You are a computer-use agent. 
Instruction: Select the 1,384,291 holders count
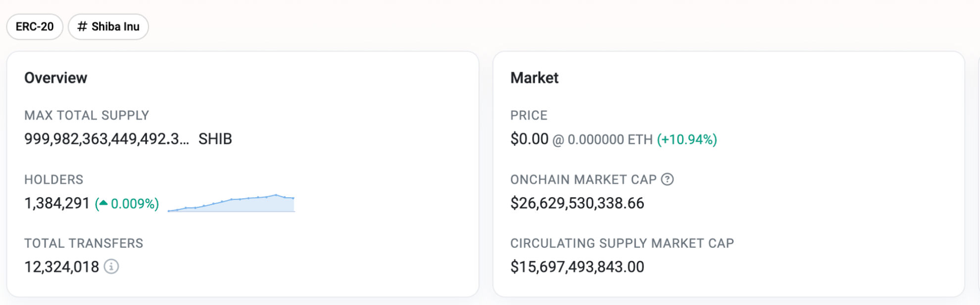pyautogui.click(x=57, y=204)
